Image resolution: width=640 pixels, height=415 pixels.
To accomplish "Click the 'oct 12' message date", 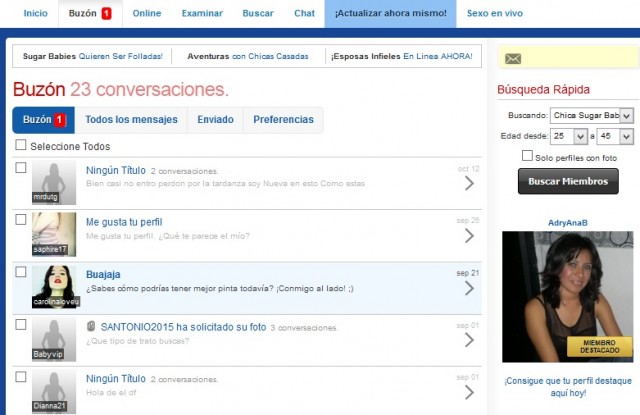I will (x=468, y=169).
